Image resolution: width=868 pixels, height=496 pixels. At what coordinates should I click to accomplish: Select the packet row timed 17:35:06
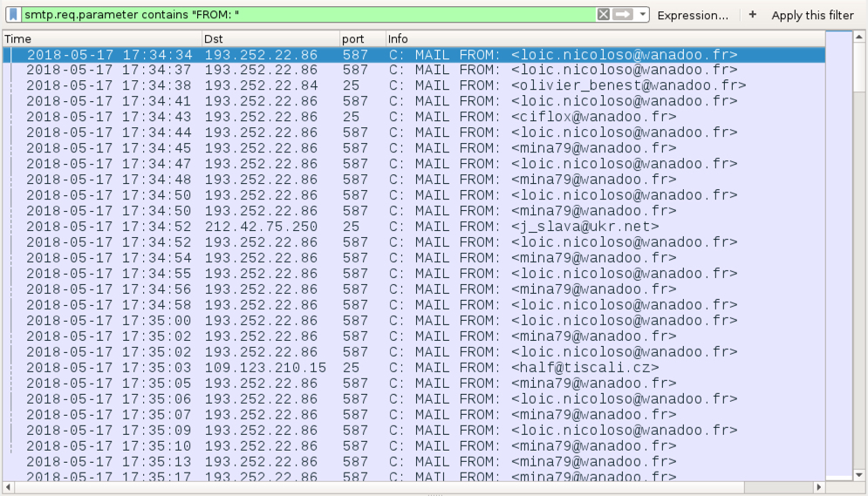(x=413, y=399)
